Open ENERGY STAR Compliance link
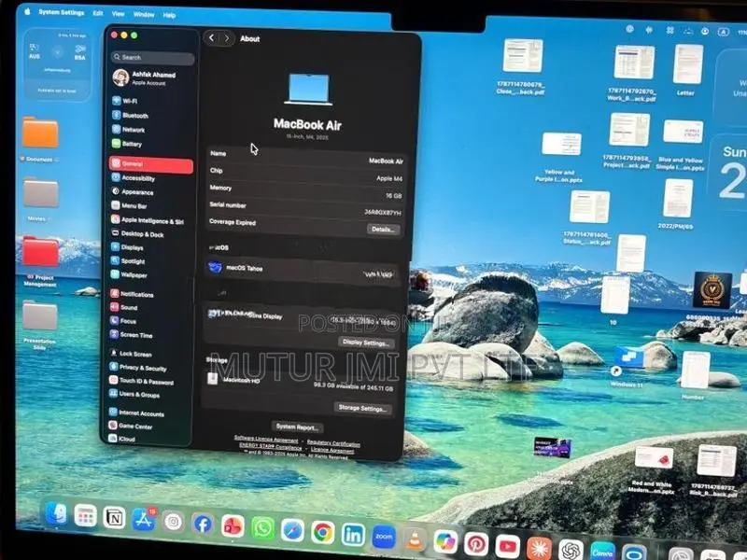 [x=271, y=446]
